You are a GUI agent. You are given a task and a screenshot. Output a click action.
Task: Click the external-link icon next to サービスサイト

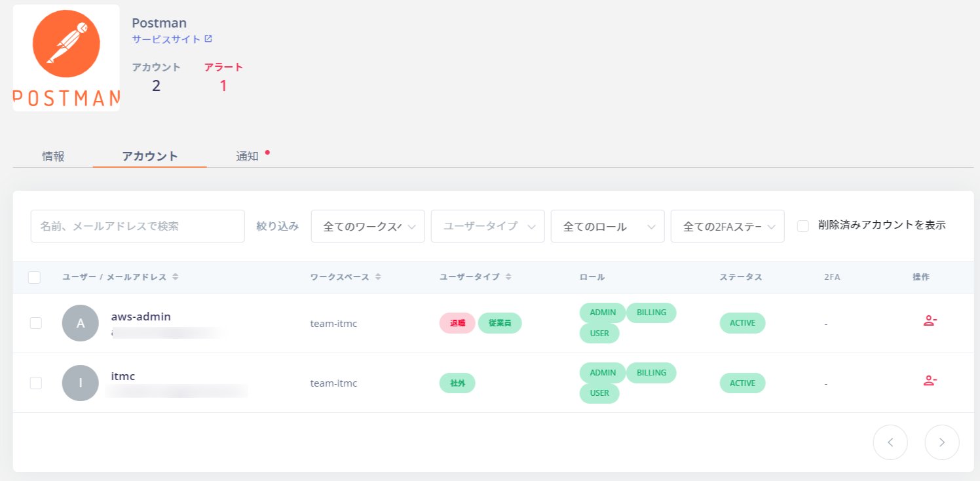[x=208, y=39]
